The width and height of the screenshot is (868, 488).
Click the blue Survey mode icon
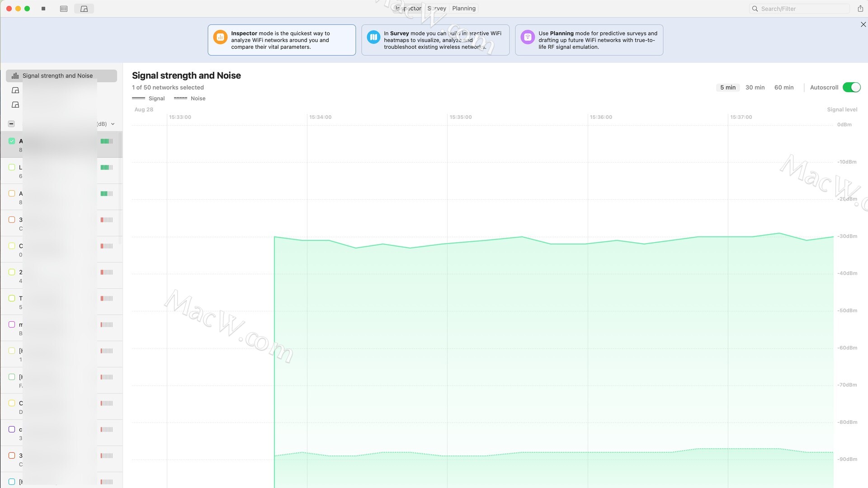(x=373, y=37)
